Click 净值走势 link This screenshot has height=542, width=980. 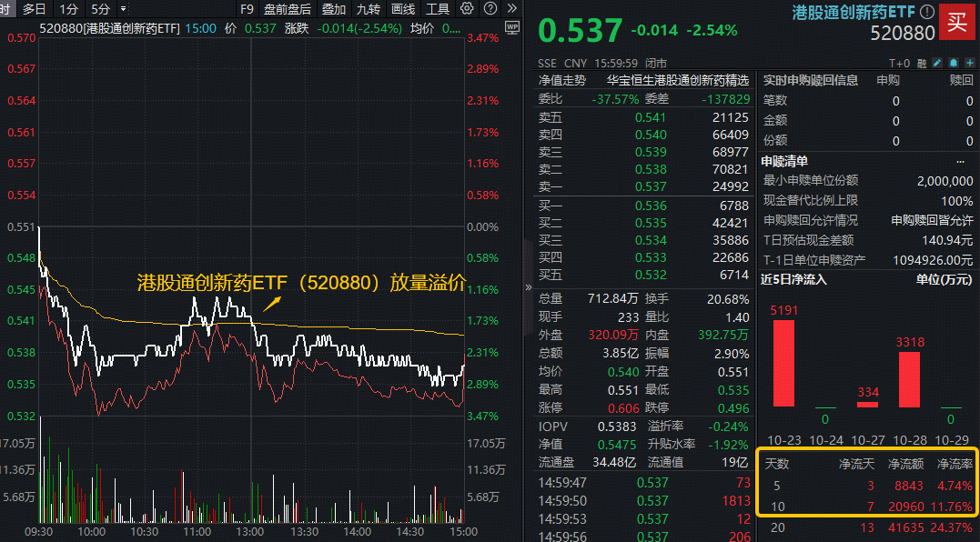point(562,81)
